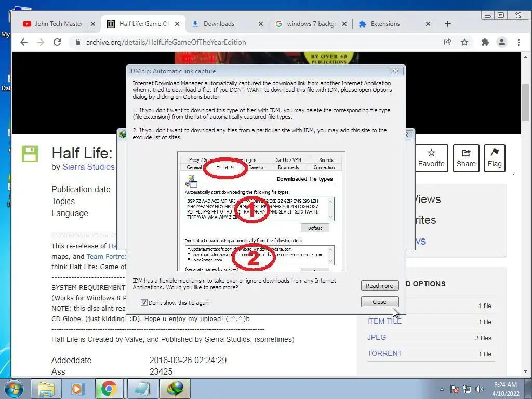The height and width of the screenshot is (399, 532).
Task: Close the windows 7 background tab
Action: tap(344, 24)
